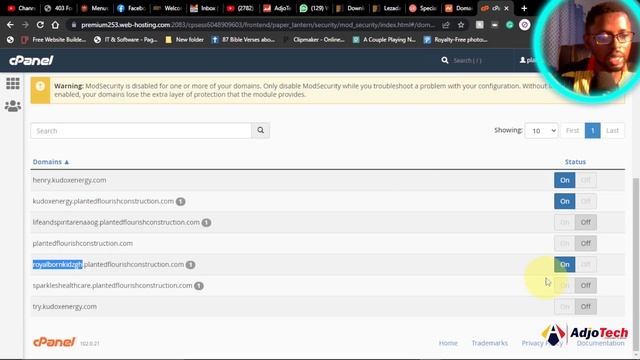Open User Manager icon in sidebar
640x360 pixels.
[13, 106]
